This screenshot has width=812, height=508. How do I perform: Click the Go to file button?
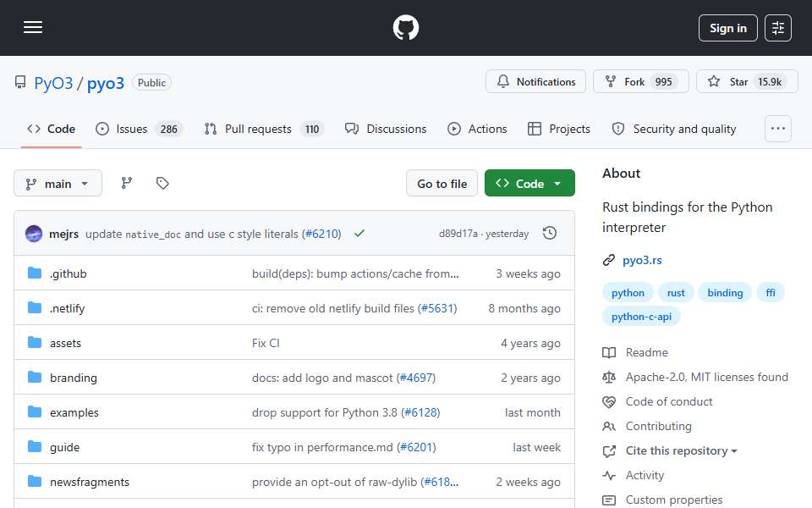click(x=442, y=184)
